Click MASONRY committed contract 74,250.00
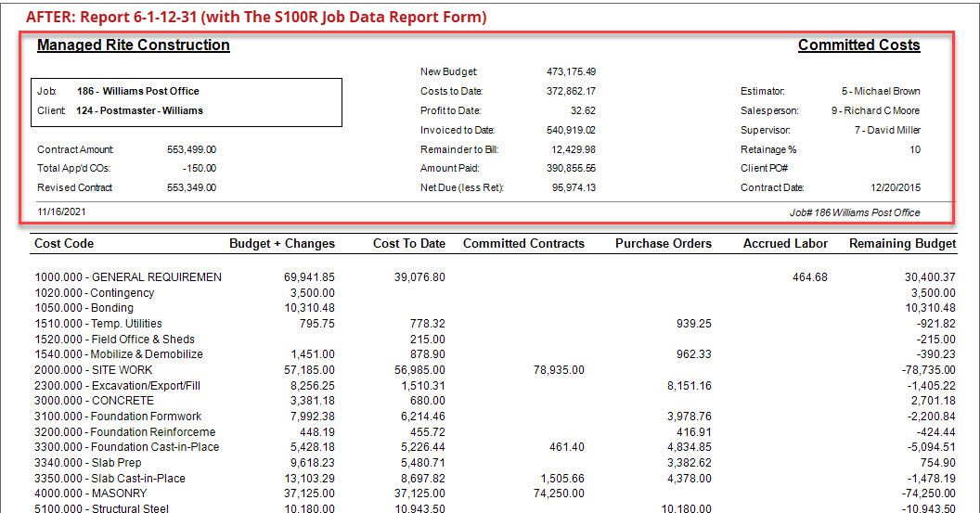This screenshot has height=513, width=980. [559, 493]
